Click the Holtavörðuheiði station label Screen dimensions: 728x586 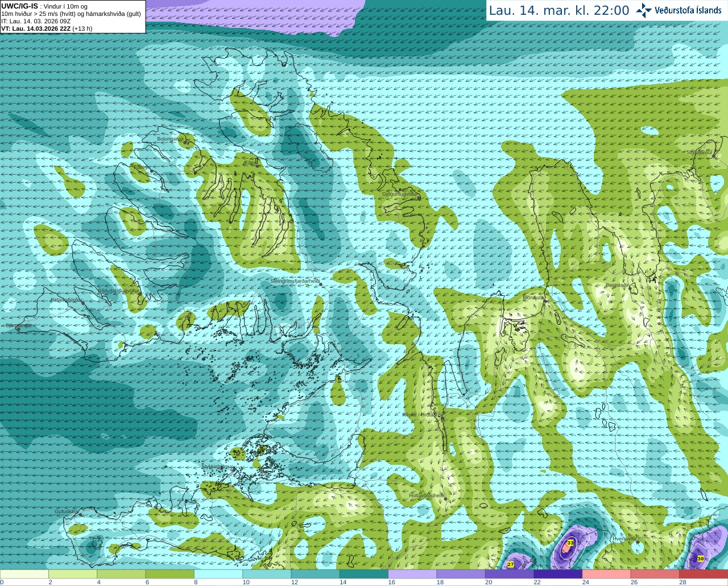pos(426,496)
